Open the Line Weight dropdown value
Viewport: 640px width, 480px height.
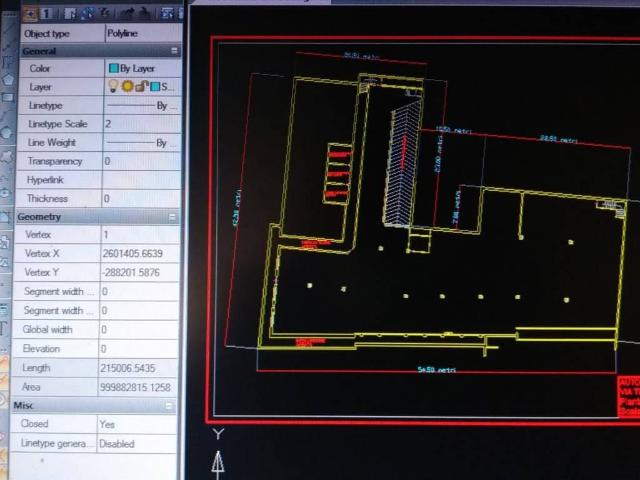140,143
